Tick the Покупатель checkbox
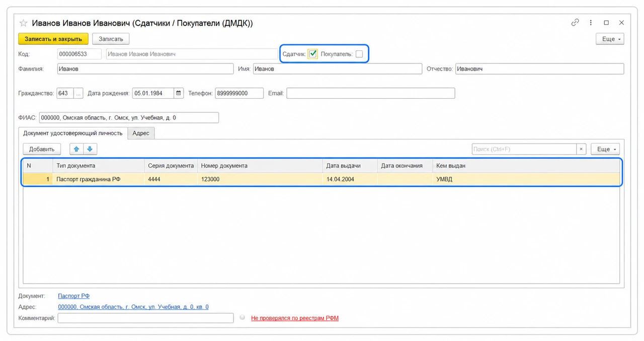The width and height of the screenshot is (644, 341). [359, 54]
